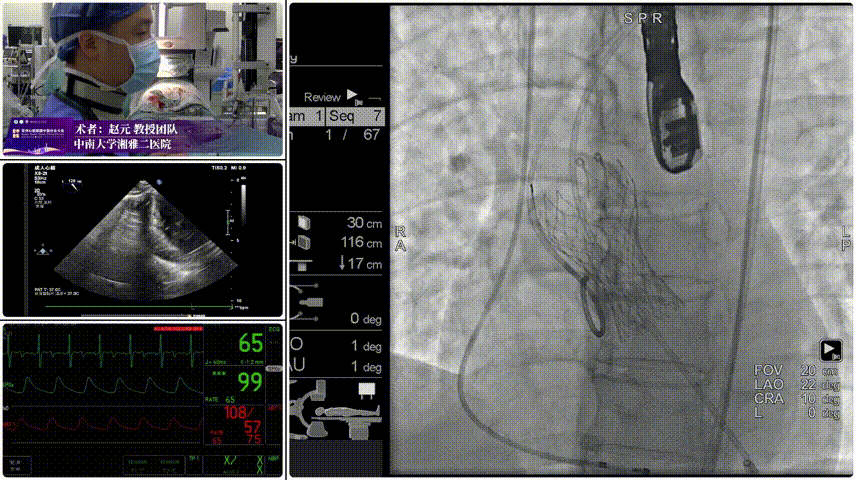856x480 pixels.
Task: Click the "TIS0.2 MI 0.9" echo readout
Action: click(x=229, y=168)
